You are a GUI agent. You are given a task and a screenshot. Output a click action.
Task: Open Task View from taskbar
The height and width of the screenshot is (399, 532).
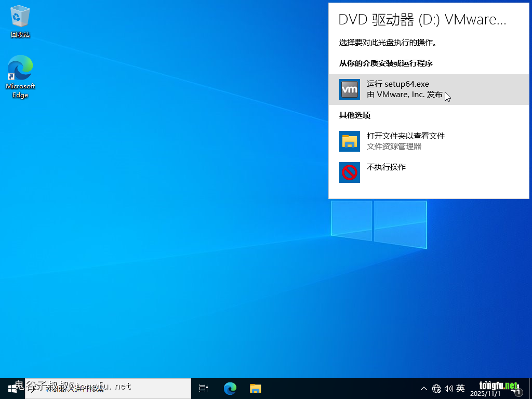(203, 388)
